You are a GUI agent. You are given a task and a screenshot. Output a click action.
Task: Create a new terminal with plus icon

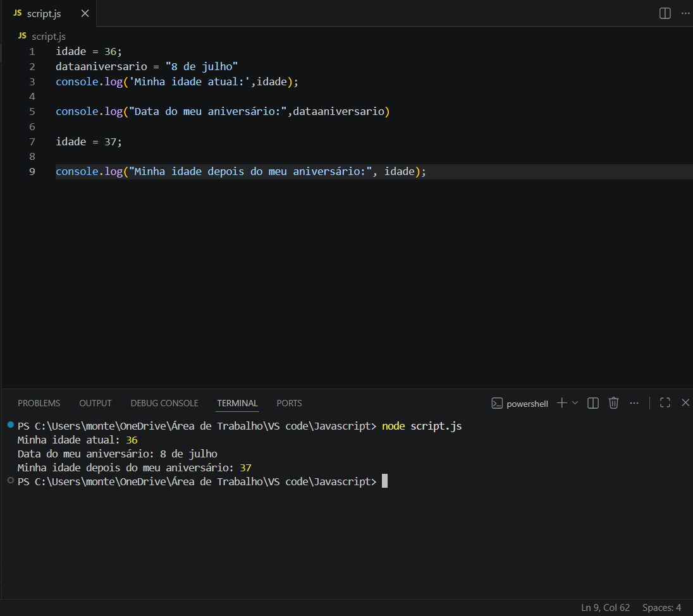(x=561, y=402)
